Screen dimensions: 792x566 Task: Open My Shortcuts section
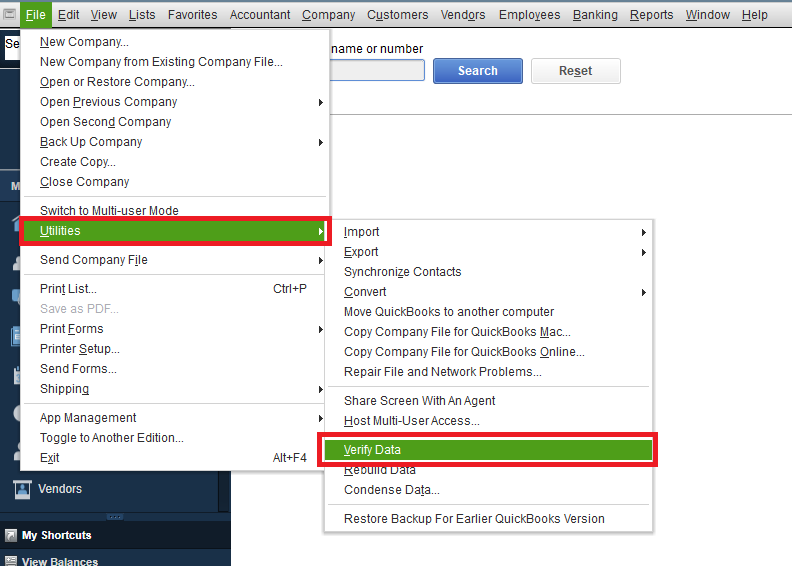57,535
